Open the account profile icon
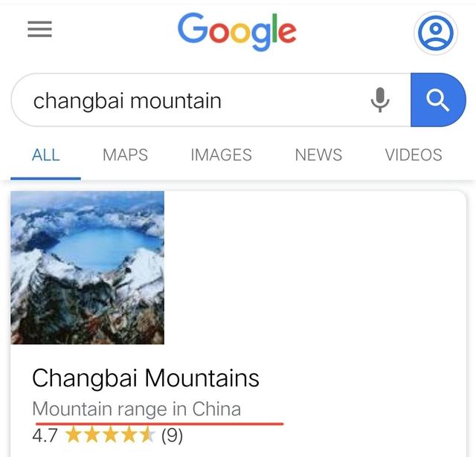This screenshot has height=457, width=476. [x=436, y=33]
